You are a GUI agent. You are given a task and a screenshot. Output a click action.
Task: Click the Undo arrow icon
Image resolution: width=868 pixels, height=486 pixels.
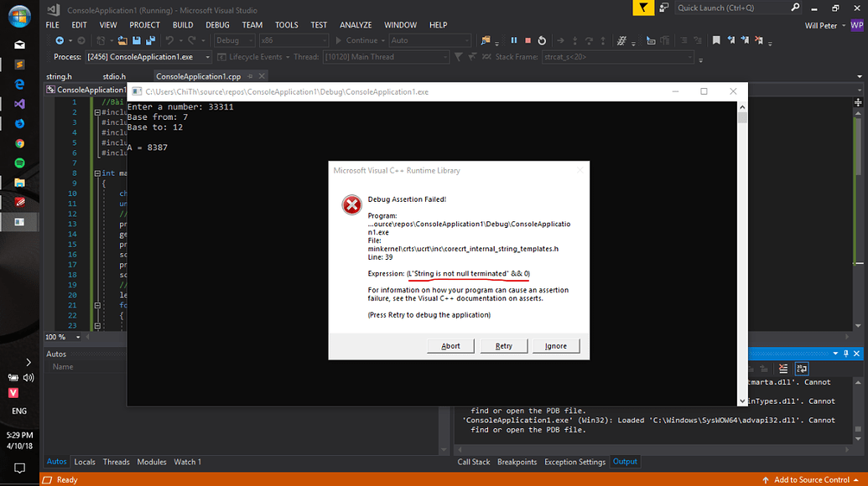click(x=169, y=40)
